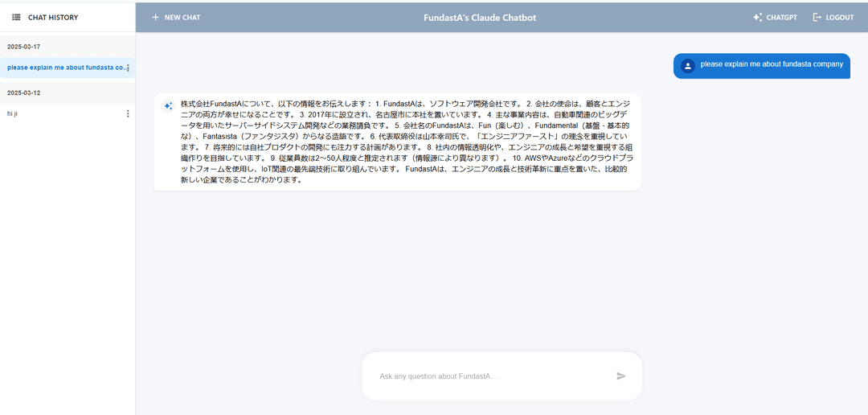Screen dimensions: 868x415
Task: Open three-dot menu for 'hi ji' chat
Action: click(x=128, y=113)
